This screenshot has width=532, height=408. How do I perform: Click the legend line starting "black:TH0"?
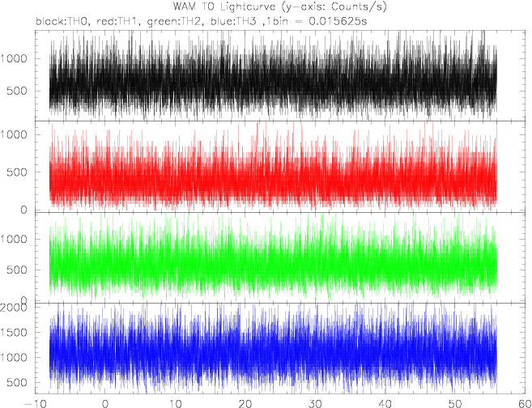[201, 21]
